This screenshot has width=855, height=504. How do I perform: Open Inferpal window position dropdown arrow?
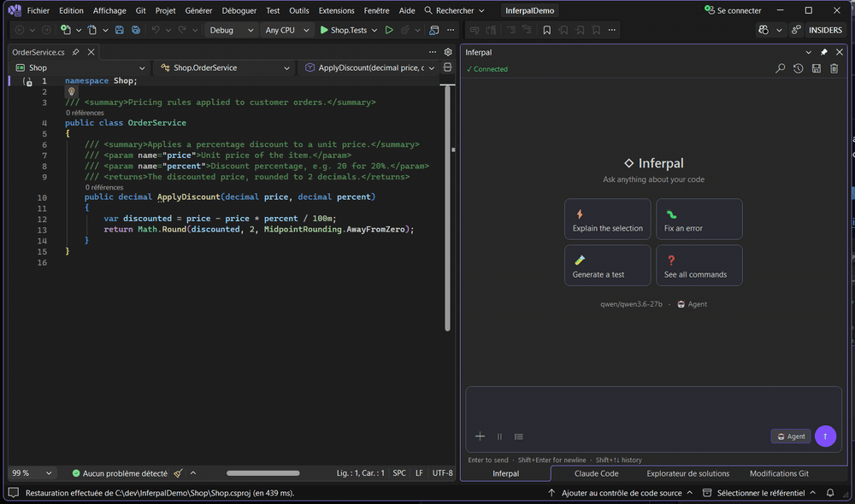(x=808, y=52)
